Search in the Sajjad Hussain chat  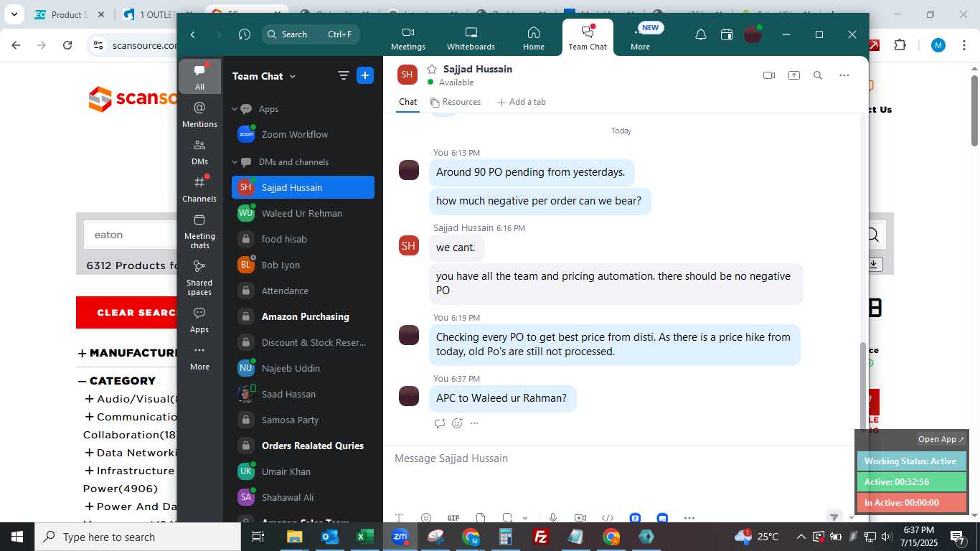coord(817,75)
